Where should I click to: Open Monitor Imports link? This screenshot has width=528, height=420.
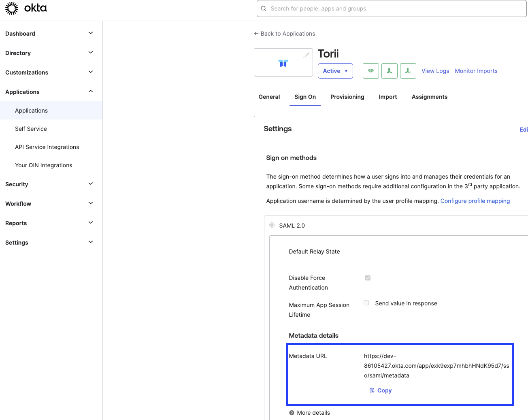[x=476, y=71]
